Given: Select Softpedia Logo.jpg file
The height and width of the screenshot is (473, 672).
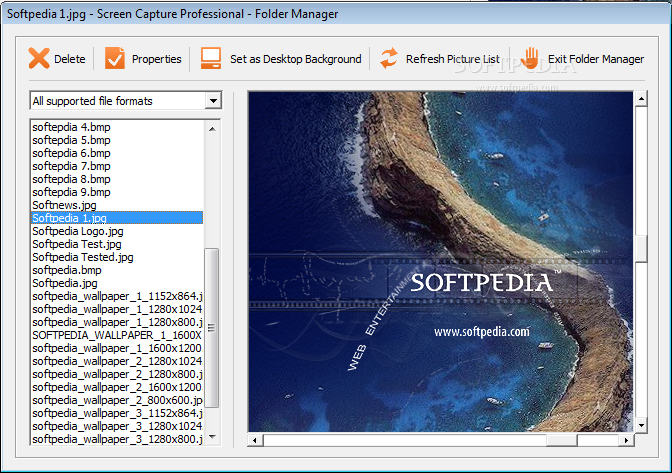Looking at the screenshot, I should coord(117,231).
